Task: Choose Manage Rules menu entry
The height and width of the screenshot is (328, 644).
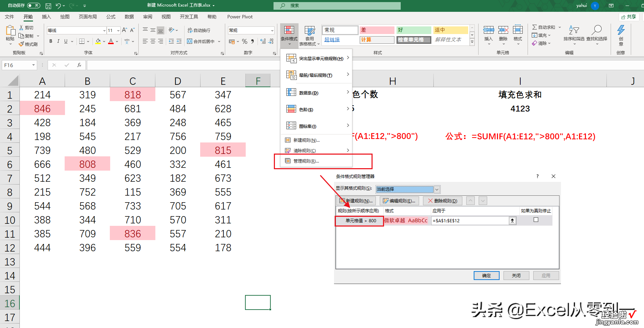Action: pos(316,161)
